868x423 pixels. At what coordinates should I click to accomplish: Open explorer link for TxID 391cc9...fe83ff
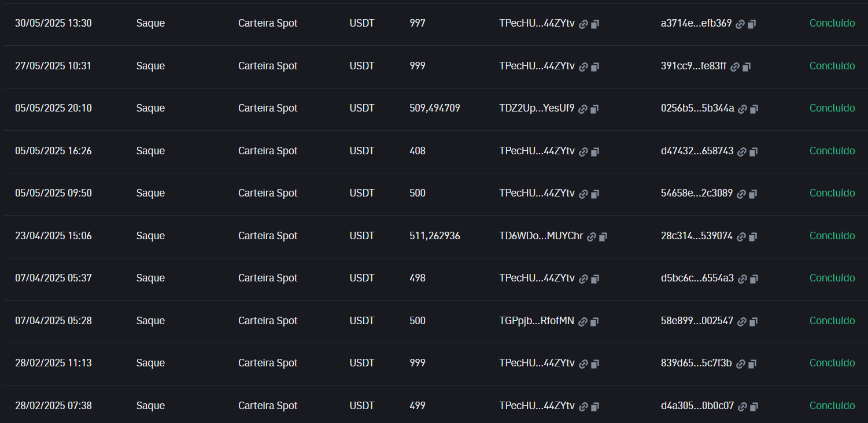pyautogui.click(x=734, y=67)
